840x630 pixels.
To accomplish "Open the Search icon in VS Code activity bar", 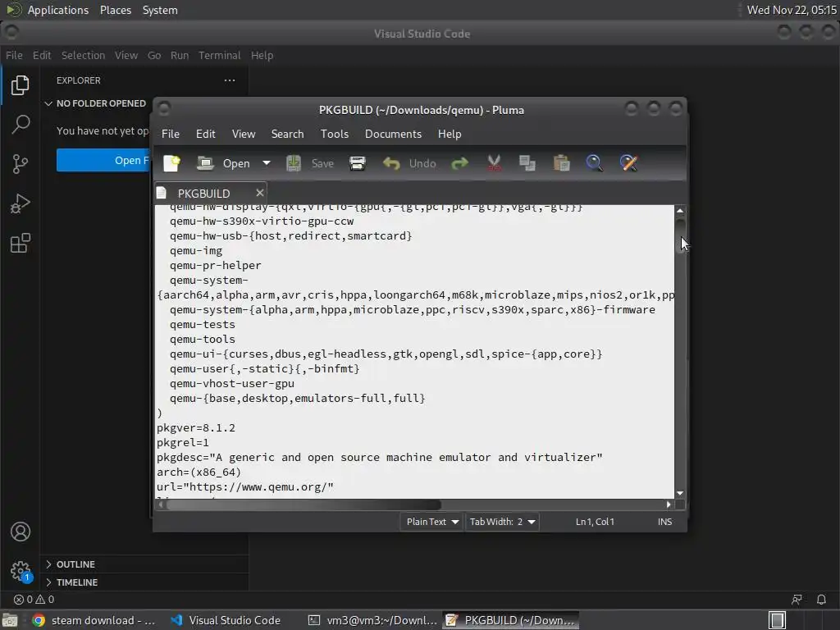I will 21,125.
